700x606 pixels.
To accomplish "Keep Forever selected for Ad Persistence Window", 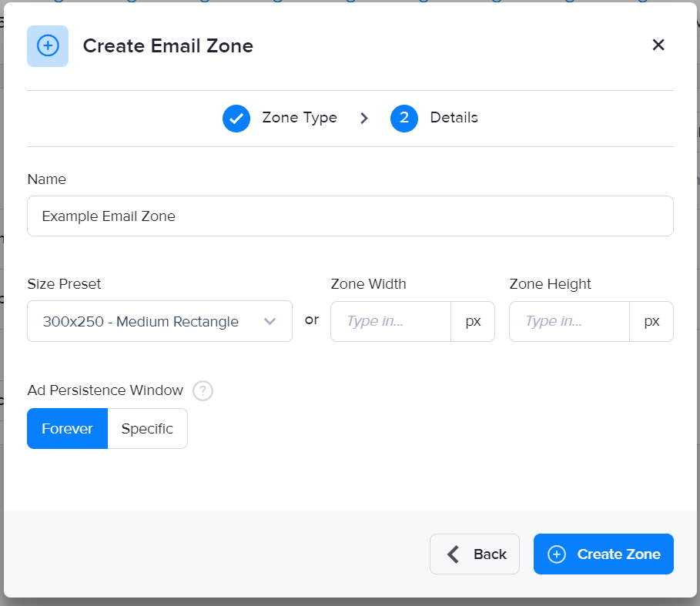I will [67, 428].
